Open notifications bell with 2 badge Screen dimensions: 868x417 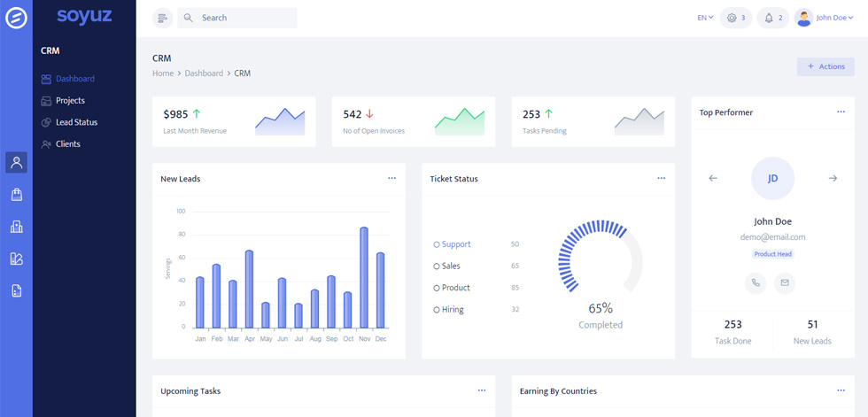pyautogui.click(x=772, y=18)
